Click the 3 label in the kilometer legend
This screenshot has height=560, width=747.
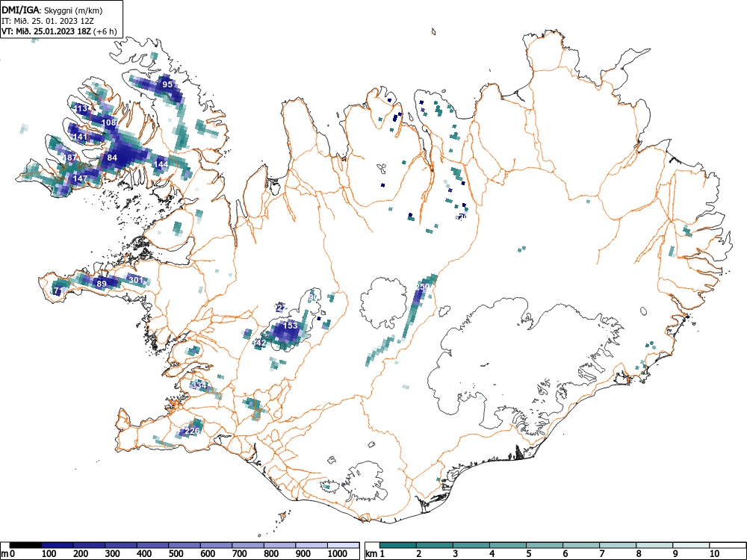pyautogui.click(x=456, y=554)
